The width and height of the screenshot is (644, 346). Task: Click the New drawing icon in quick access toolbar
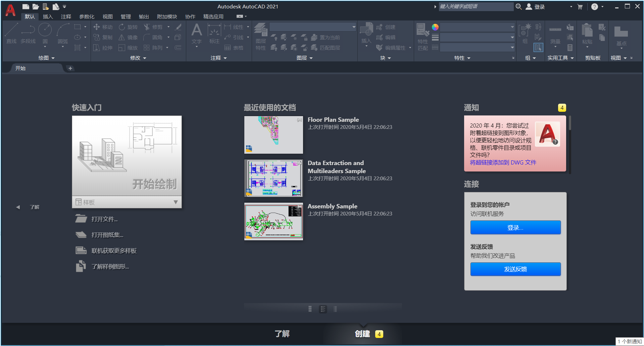(26, 6)
